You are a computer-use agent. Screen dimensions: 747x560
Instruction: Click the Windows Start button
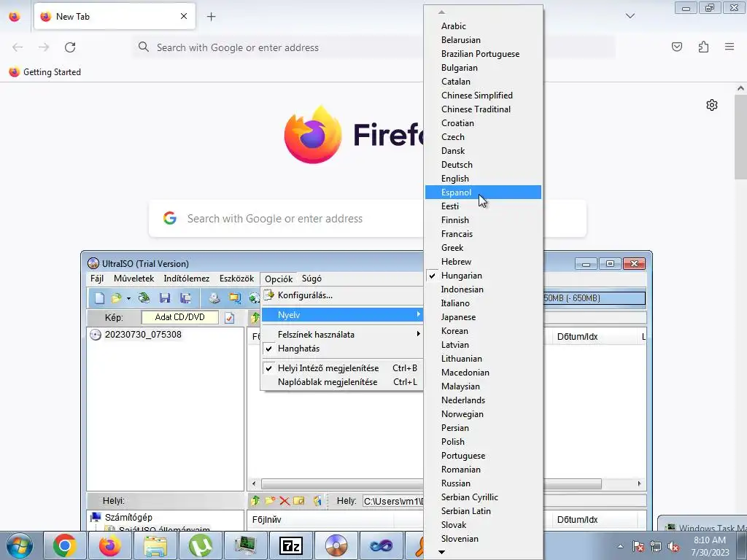19,545
